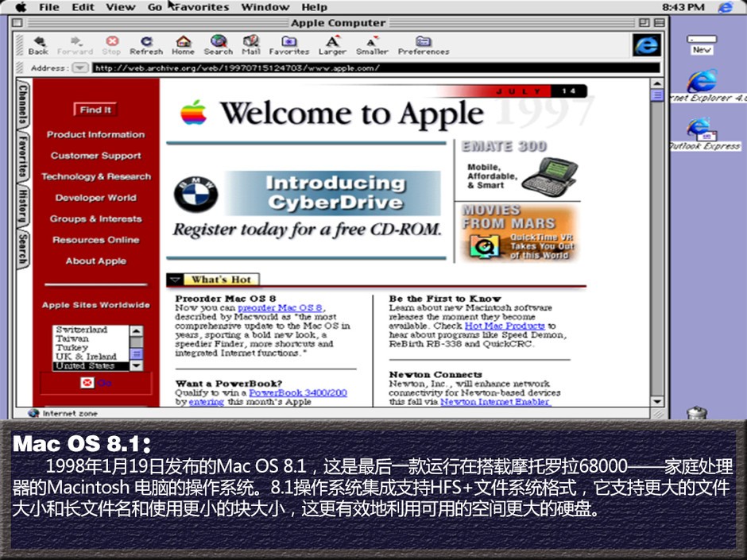
Task: Click the broken image icon beside Go
Action: [87, 382]
